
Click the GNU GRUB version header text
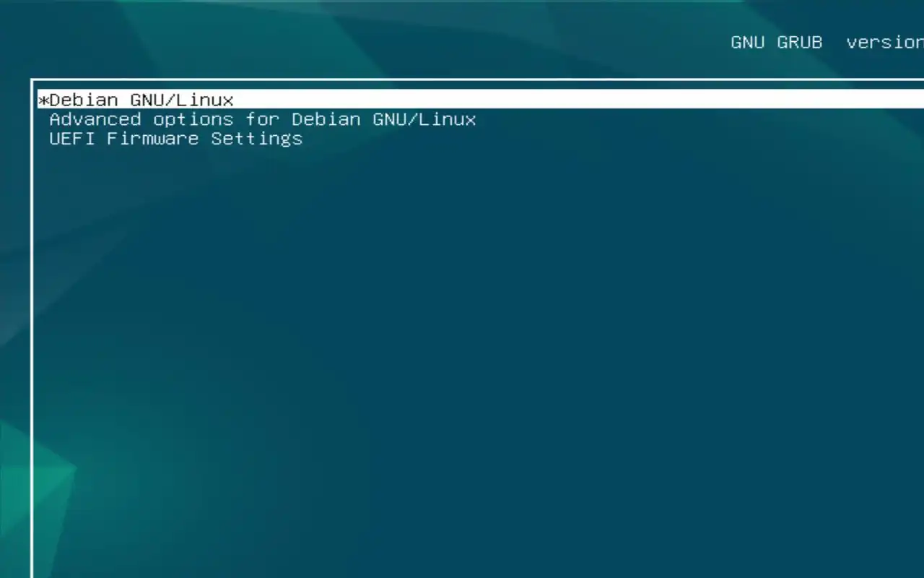[x=827, y=42]
